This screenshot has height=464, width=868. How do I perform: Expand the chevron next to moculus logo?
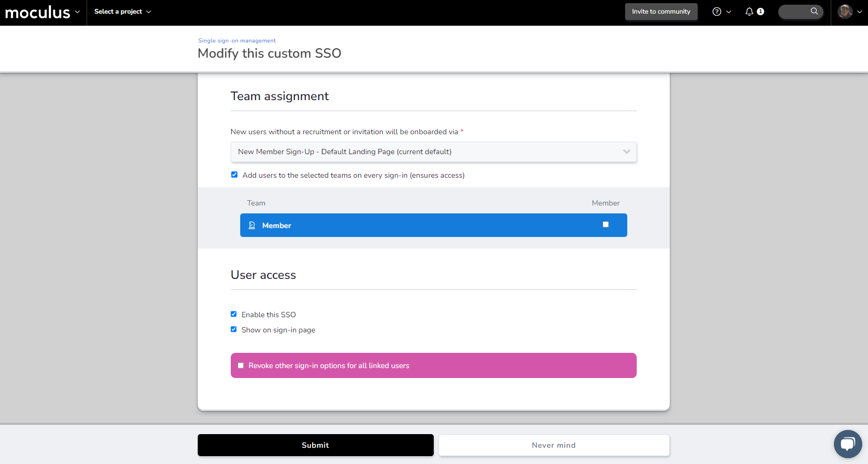tap(78, 12)
